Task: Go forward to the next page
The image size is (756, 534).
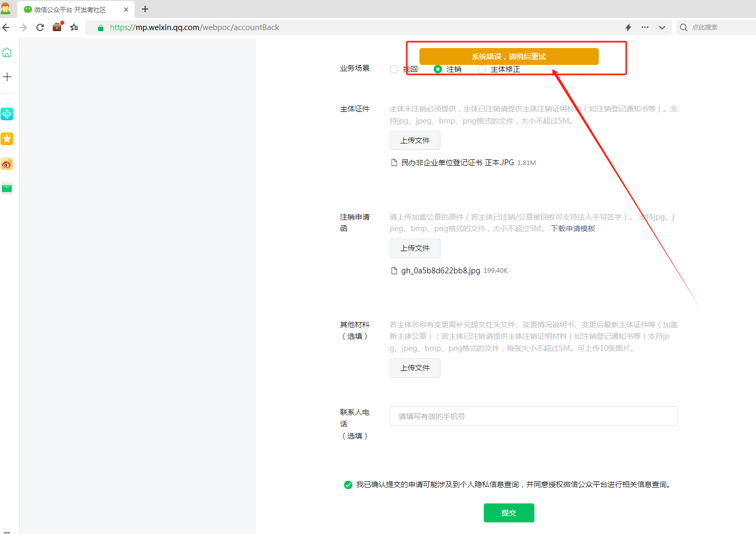Action: point(23,27)
